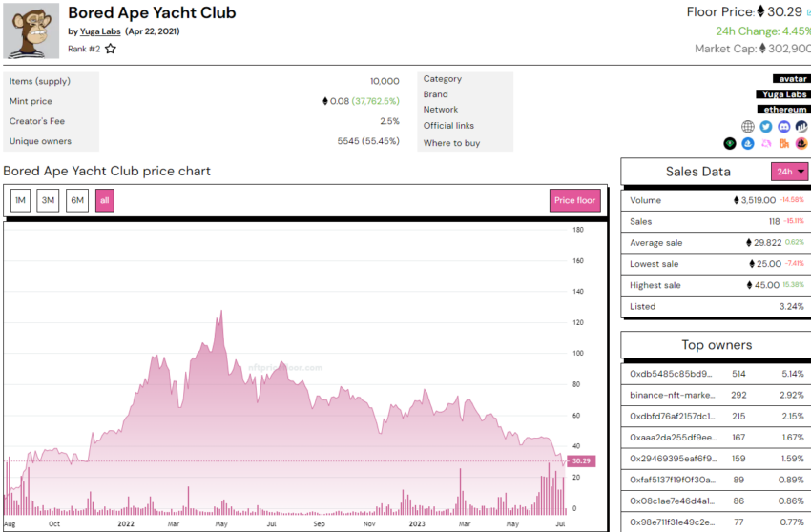This screenshot has height=532, width=811.
Task: Click the ethereum network tag
Action: [x=784, y=109]
